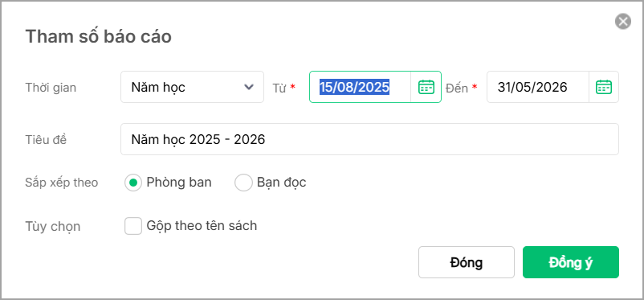Click the Tùy chọn label
Screen dimensions: 644x300
click(x=52, y=226)
